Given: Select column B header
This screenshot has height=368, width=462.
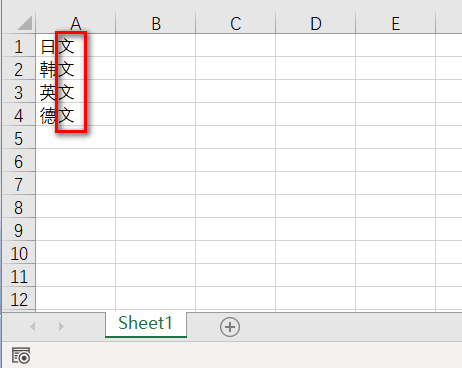Looking at the screenshot, I should (156, 23).
